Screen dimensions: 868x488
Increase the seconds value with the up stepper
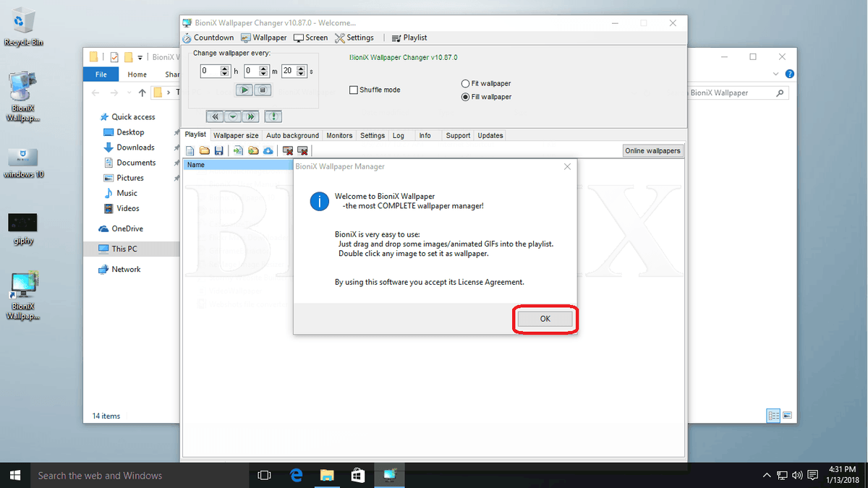click(299, 69)
